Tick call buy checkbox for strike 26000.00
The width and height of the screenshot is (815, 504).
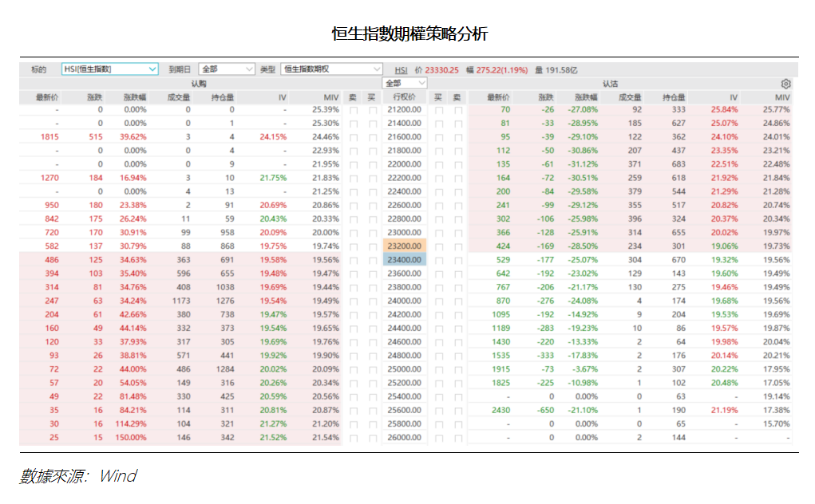(373, 438)
